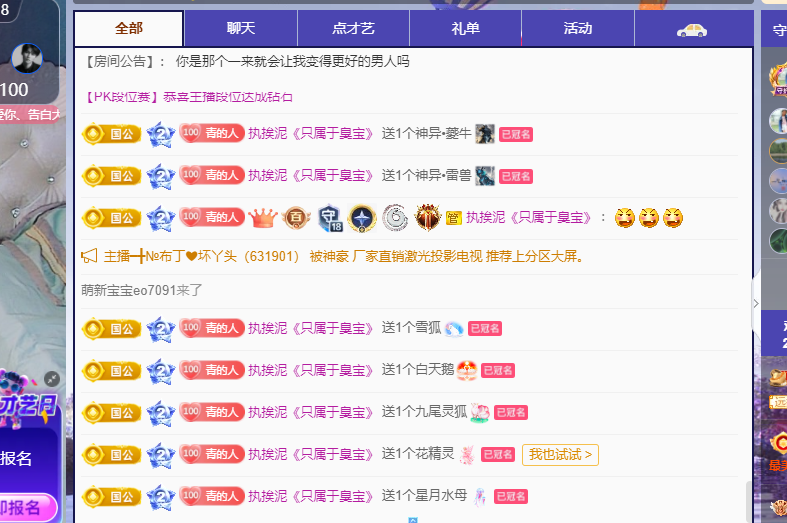This screenshot has height=523, width=787.
Task: Click the host avatar photo
Action: point(27,58)
